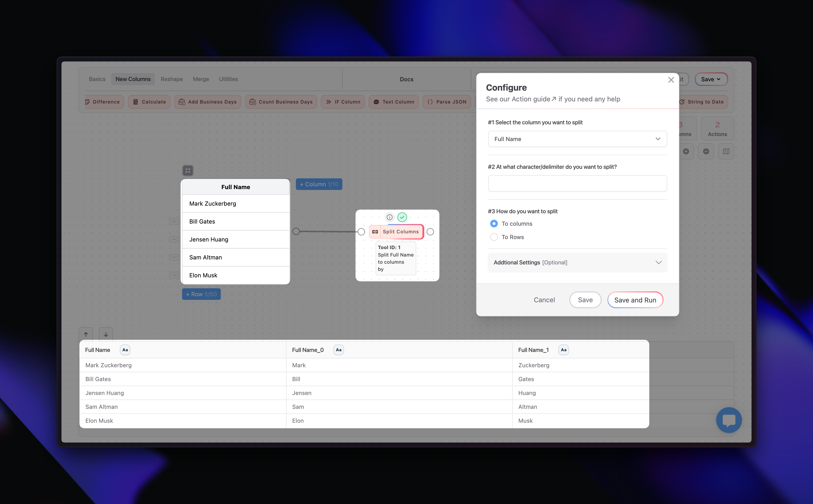Image resolution: width=813 pixels, height=504 pixels.
Task: Expand Additional Settings optional section
Action: [577, 263]
